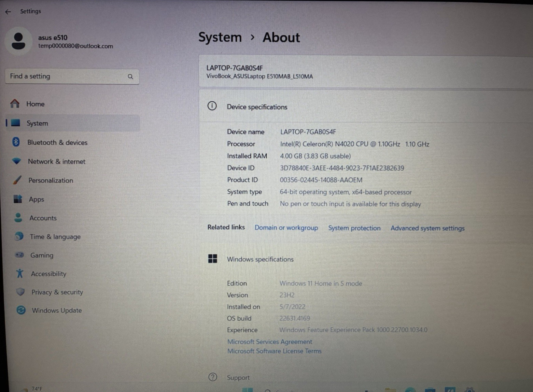
Task: Click the Device name value LAPTOP-7GAB0S4F
Action: [308, 132]
